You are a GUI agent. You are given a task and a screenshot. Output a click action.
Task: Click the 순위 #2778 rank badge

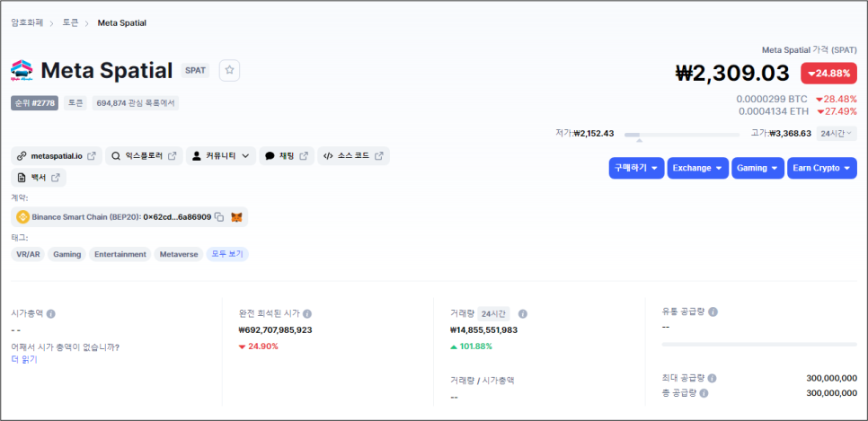(34, 103)
